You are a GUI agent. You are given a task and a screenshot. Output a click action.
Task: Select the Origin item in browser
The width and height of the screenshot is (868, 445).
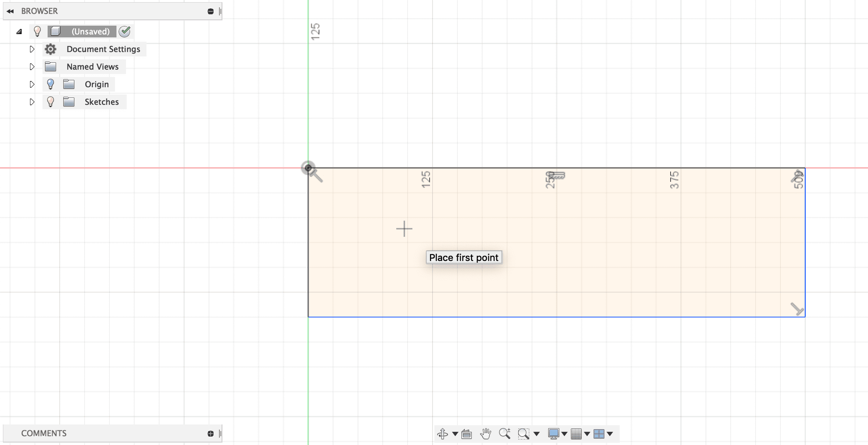97,84
